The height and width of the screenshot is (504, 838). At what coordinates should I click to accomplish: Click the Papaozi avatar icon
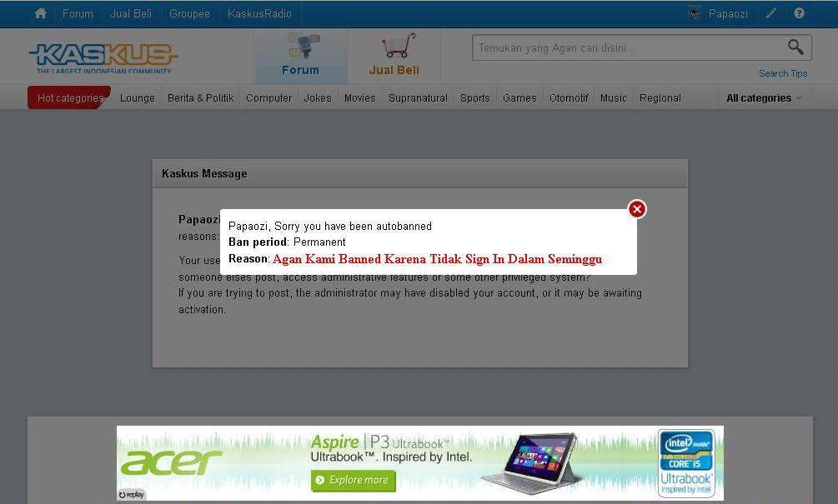[x=695, y=13]
